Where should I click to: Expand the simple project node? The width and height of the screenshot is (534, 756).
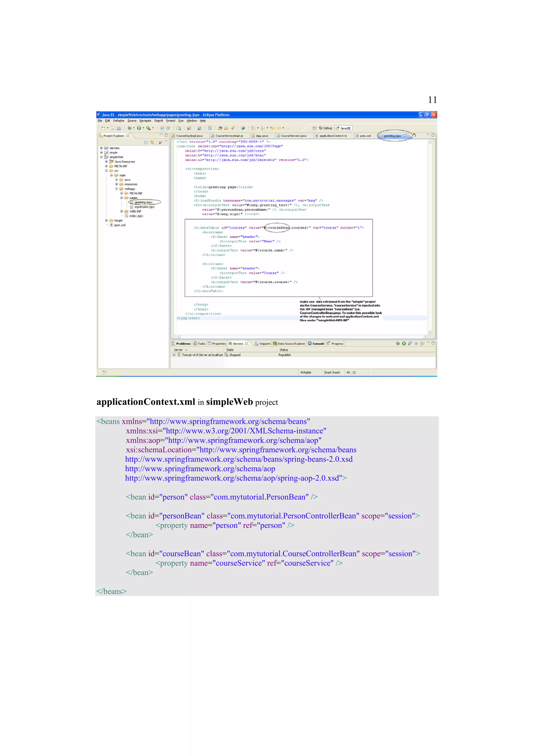click(101, 152)
